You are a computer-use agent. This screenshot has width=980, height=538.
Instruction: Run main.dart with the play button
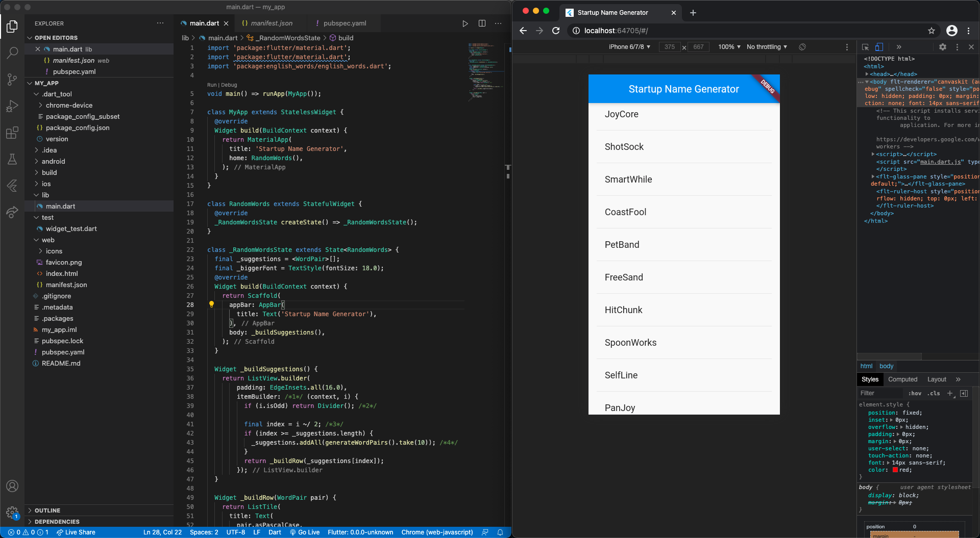point(465,23)
